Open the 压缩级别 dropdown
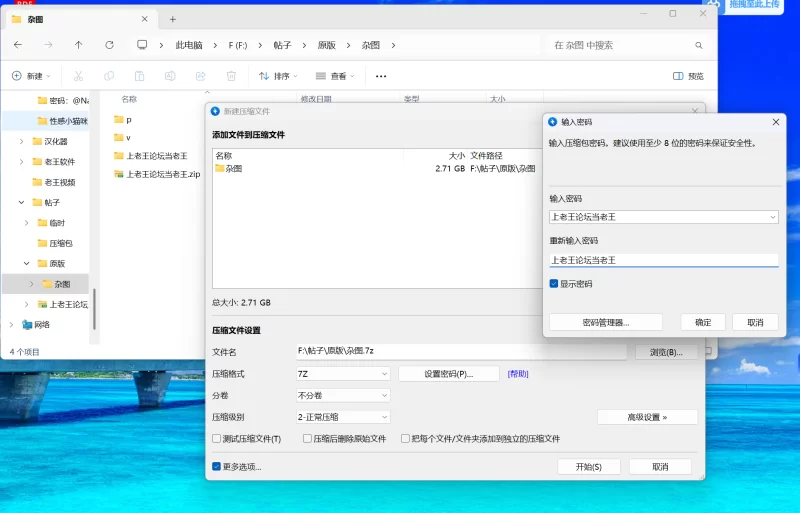 click(x=343, y=417)
